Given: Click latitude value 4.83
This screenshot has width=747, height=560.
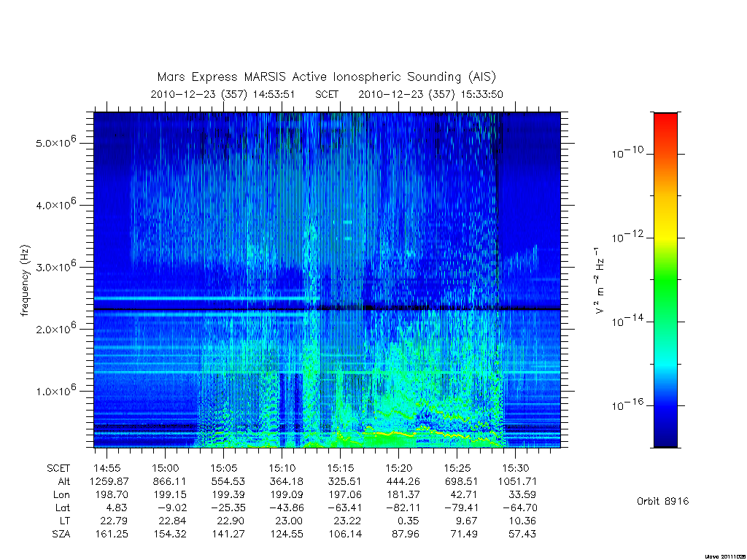Looking at the screenshot, I should click(117, 508).
